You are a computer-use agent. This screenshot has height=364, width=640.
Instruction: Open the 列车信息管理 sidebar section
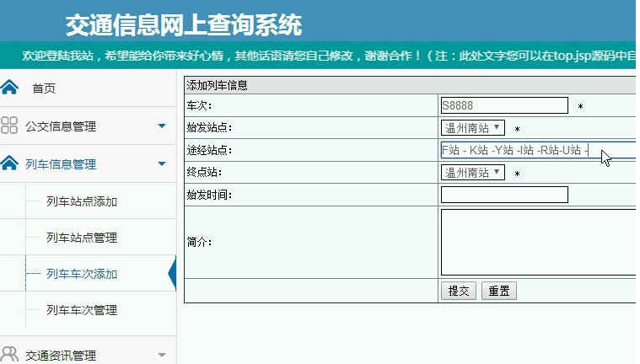[61, 164]
